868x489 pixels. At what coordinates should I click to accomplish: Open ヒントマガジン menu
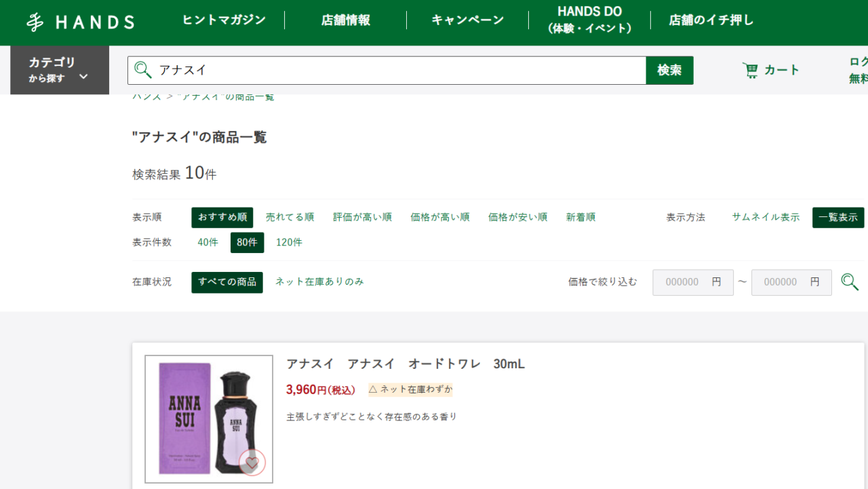[224, 20]
